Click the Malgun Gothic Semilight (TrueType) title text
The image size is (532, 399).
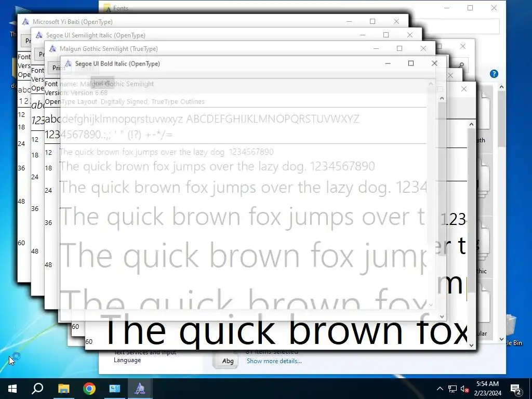pyautogui.click(x=109, y=49)
